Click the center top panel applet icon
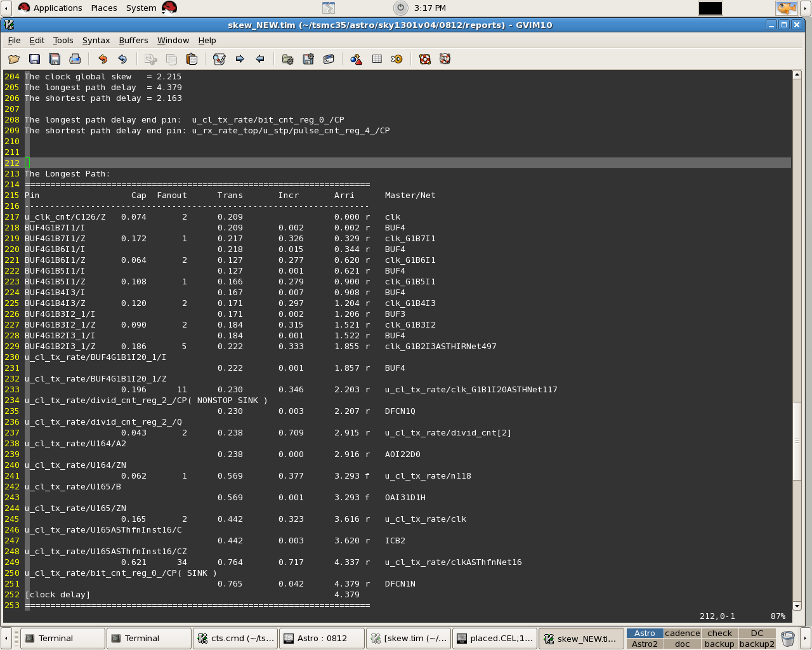 [x=329, y=8]
